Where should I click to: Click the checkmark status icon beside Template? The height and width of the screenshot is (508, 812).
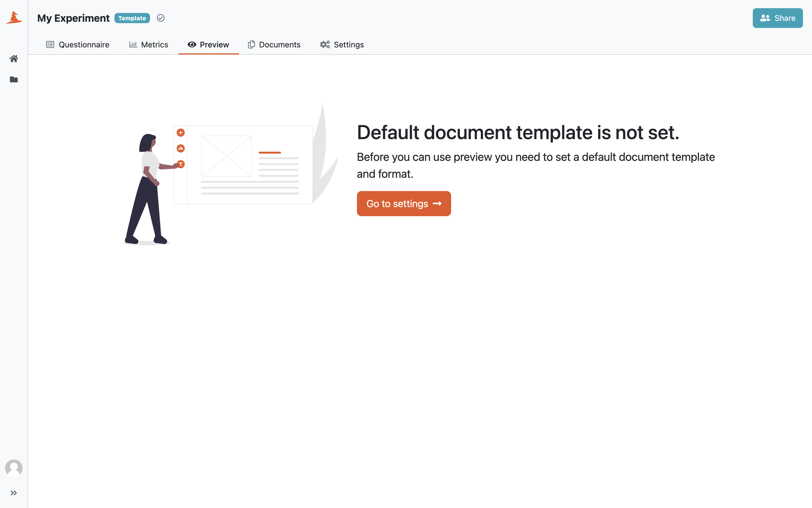[x=161, y=18]
